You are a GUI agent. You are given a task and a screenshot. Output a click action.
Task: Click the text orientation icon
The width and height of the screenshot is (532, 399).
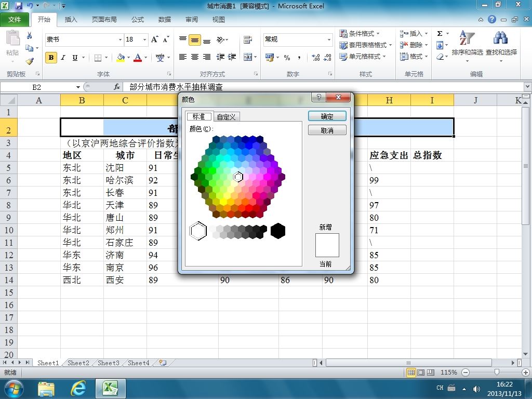click(221, 39)
